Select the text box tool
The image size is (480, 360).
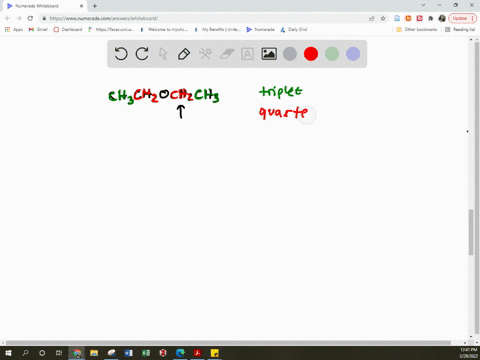(247, 54)
